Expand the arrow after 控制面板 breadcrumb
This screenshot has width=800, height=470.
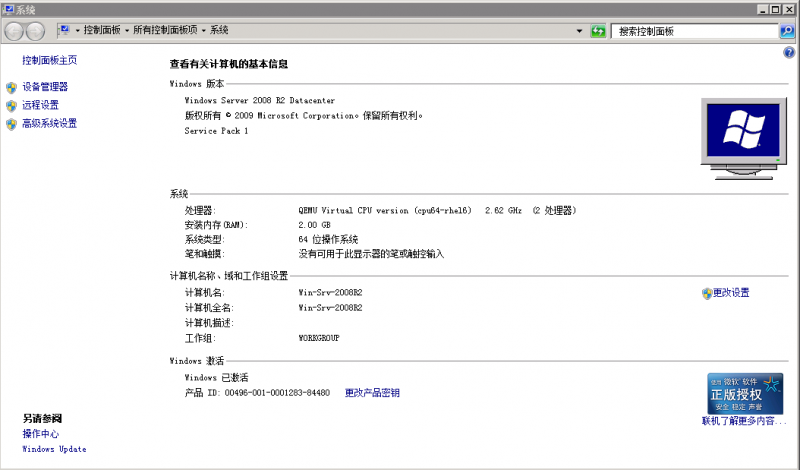click(127, 31)
